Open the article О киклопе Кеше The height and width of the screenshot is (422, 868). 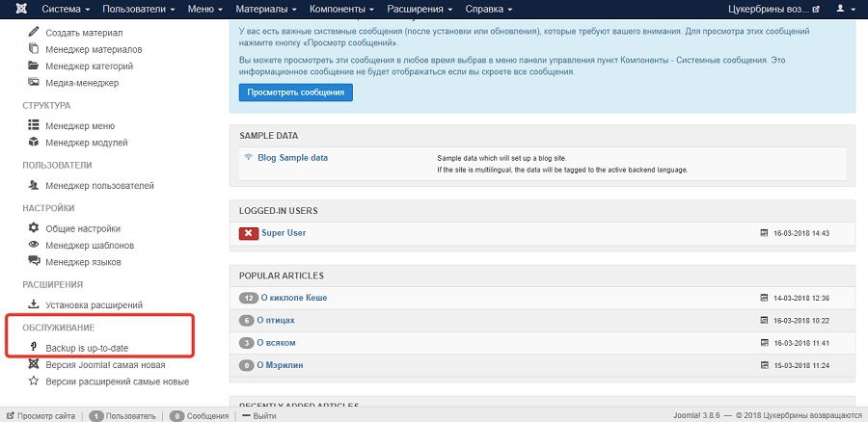[x=291, y=298]
